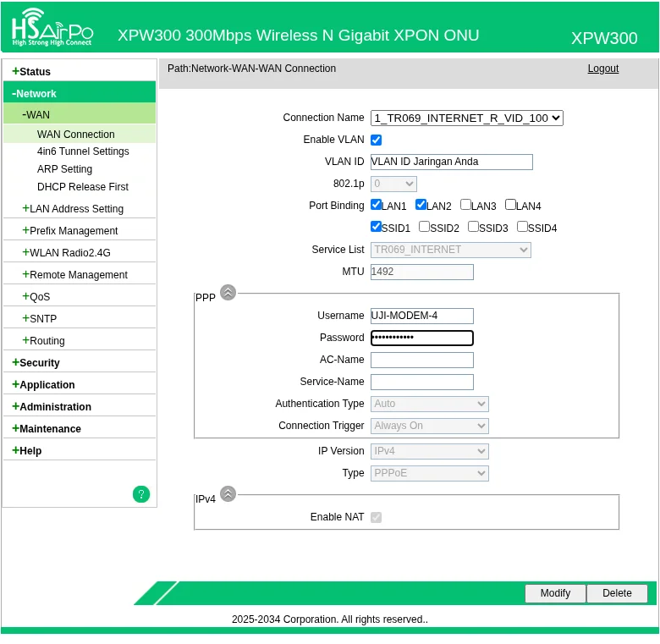Open the Type PPPoE dropdown
The width and height of the screenshot is (660, 644).
[x=429, y=473]
